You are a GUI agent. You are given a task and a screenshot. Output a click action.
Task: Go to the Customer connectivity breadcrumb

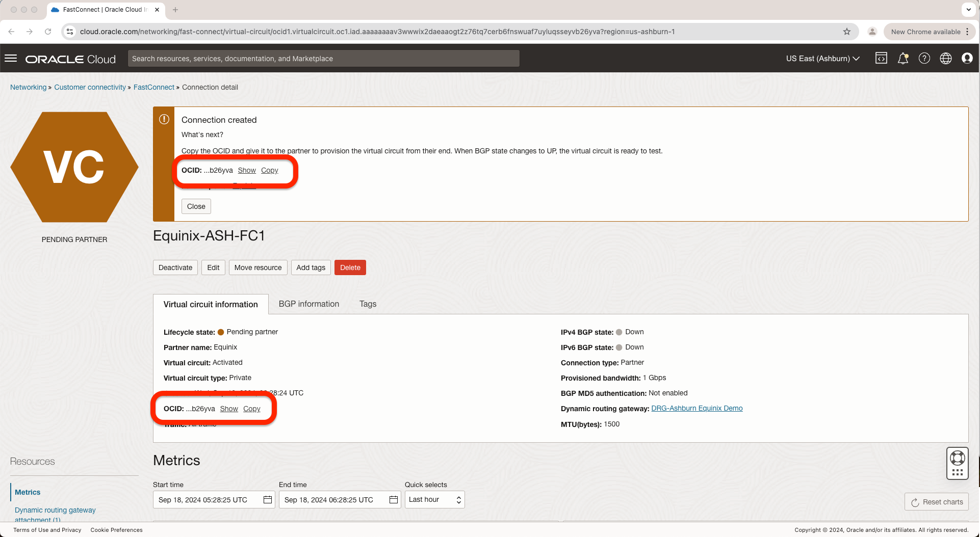coord(90,87)
